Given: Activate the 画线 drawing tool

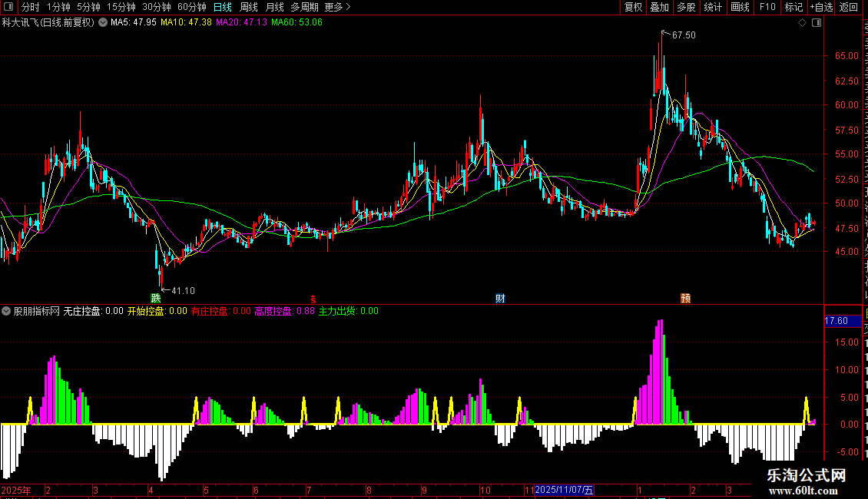Looking at the screenshot, I should point(740,7).
